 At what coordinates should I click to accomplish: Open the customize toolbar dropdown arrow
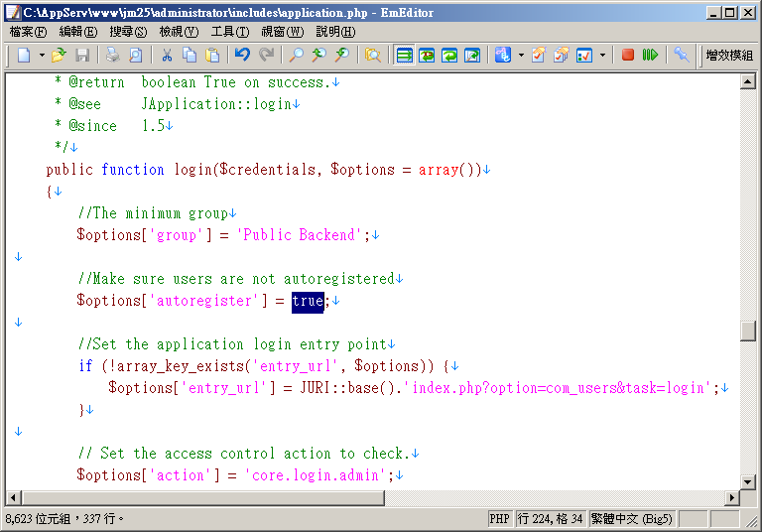pos(602,56)
